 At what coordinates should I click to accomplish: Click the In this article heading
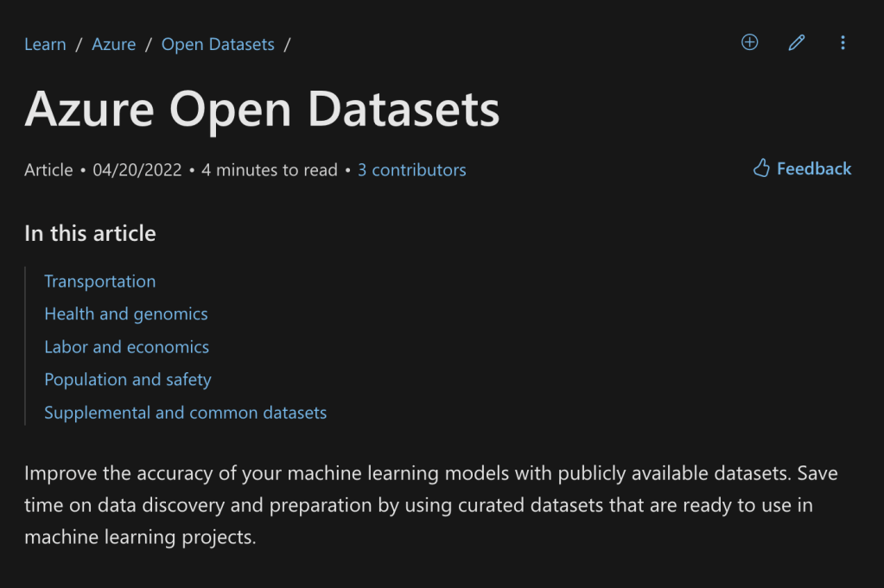tap(91, 233)
